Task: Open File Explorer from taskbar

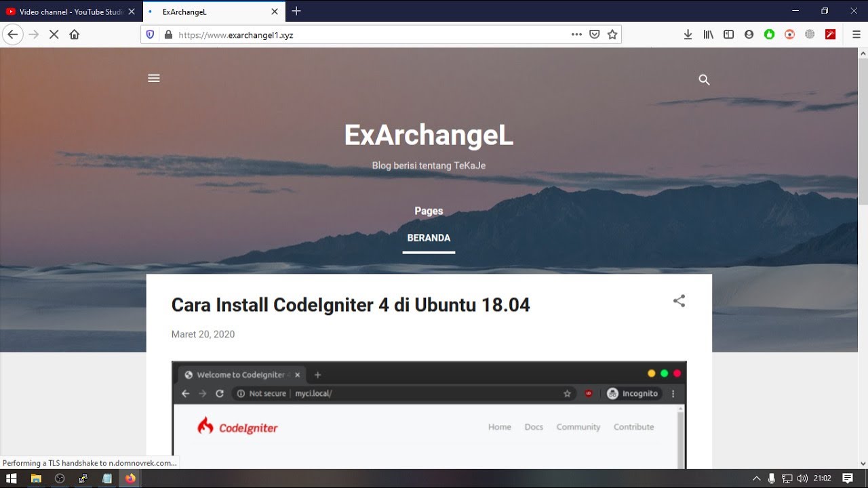Action: click(36, 479)
